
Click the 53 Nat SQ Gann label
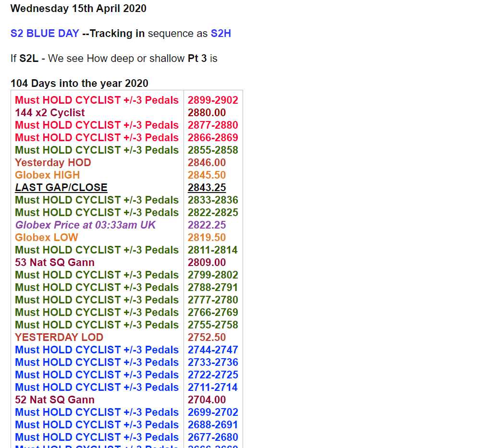[55, 262]
